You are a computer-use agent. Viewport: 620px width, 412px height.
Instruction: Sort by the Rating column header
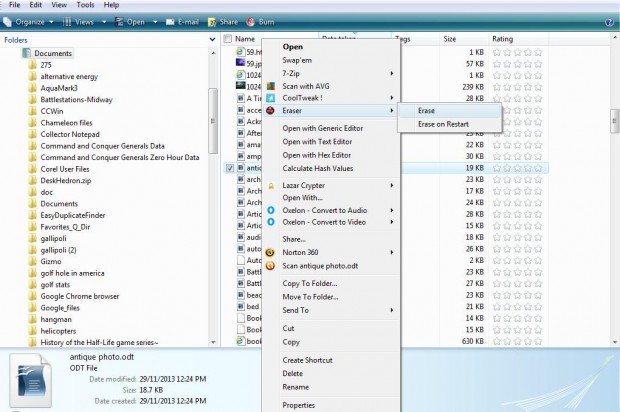[518, 39]
